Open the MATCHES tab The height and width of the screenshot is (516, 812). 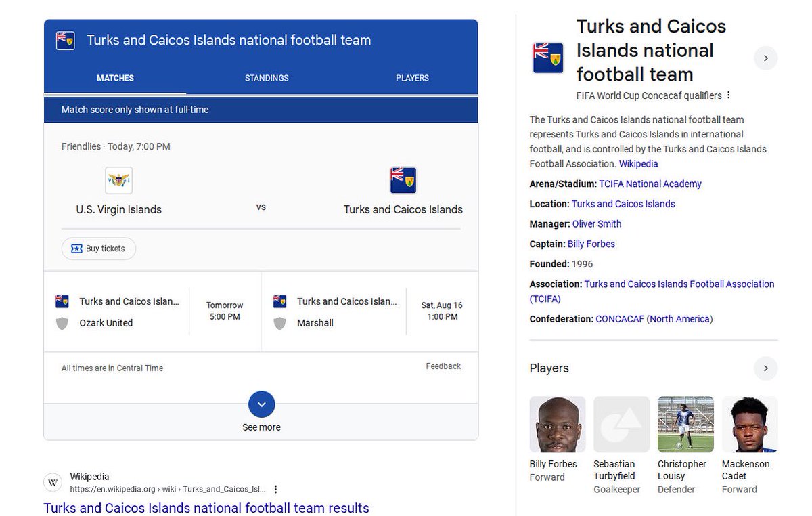click(x=115, y=78)
